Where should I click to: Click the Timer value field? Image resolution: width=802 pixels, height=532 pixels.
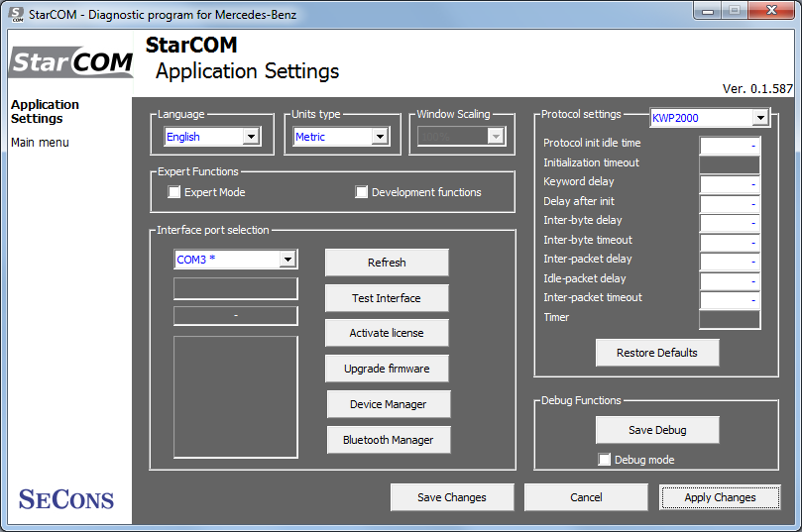pyautogui.click(x=730, y=320)
